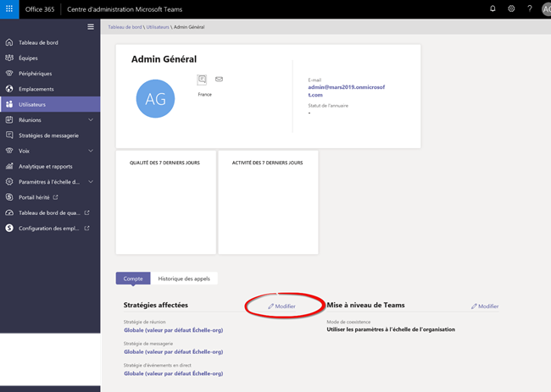This screenshot has height=392, width=551.
Task: Switch to Historique des appels tab
Action: 184,279
